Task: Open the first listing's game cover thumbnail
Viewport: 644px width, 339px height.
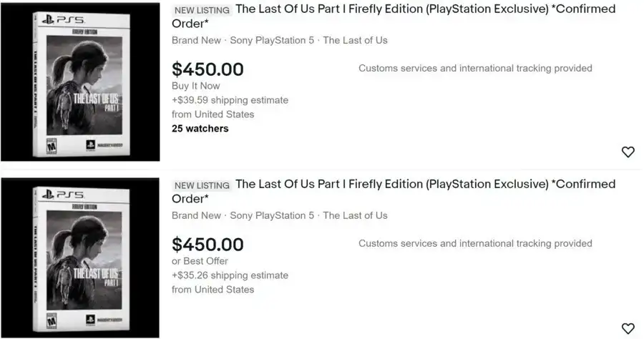Action: tap(80, 82)
